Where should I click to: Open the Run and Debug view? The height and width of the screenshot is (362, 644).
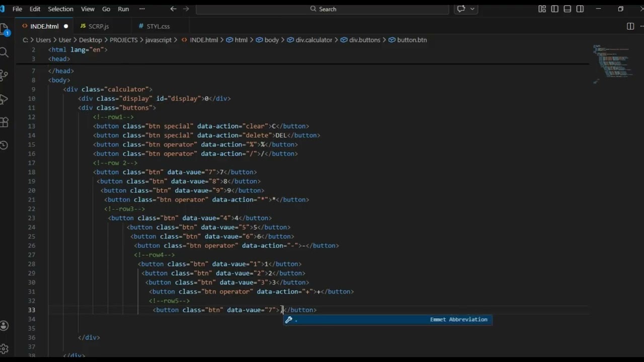click(4, 99)
